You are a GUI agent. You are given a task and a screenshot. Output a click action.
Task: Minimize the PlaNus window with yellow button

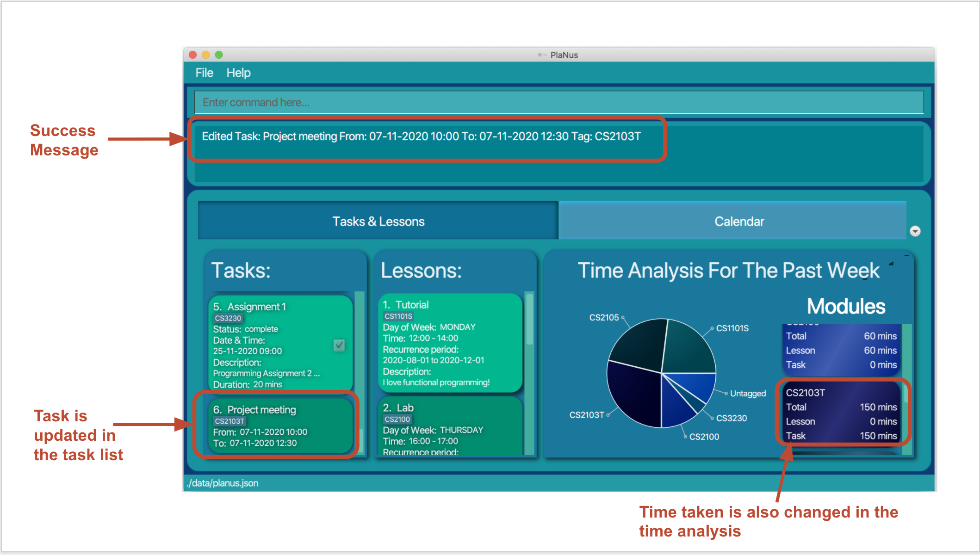(206, 55)
